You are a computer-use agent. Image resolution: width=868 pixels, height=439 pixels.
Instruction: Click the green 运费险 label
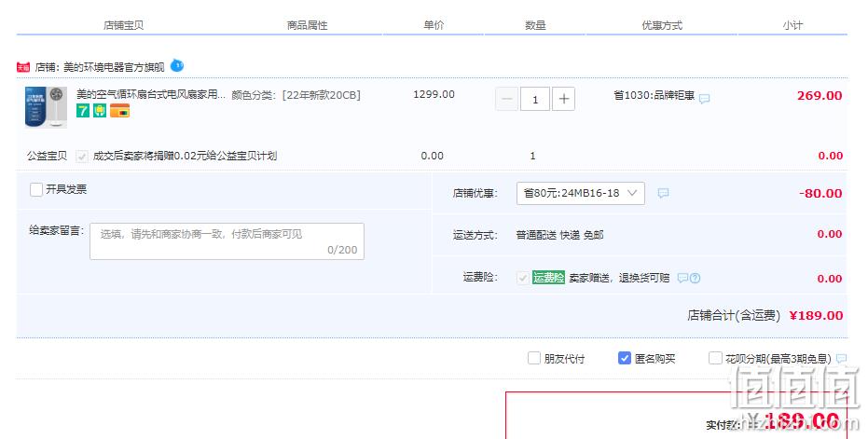click(x=548, y=278)
